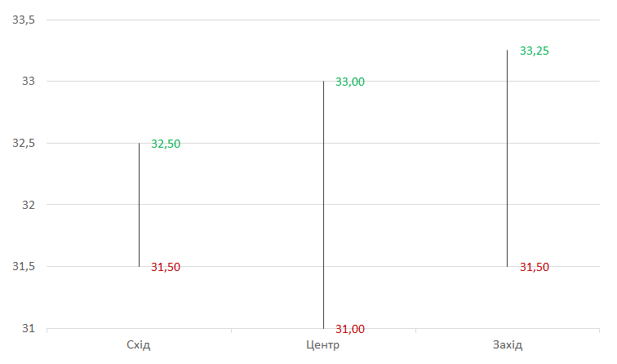
Task: Select the red 31,00 data label
Action: pos(350,329)
